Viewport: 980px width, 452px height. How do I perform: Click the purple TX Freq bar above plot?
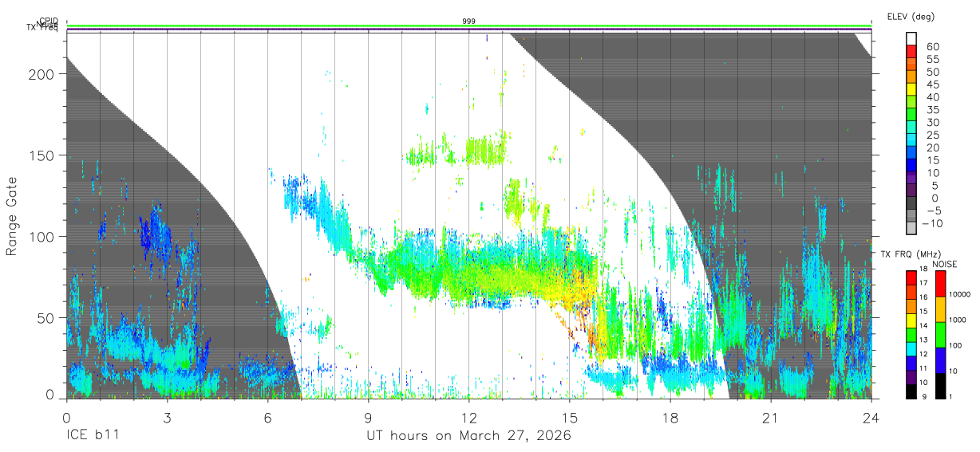click(469, 30)
